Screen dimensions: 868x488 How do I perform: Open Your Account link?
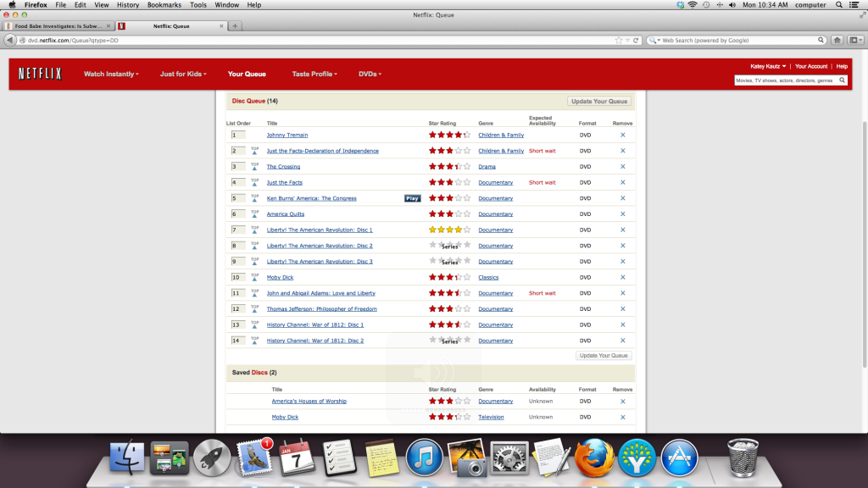click(811, 66)
